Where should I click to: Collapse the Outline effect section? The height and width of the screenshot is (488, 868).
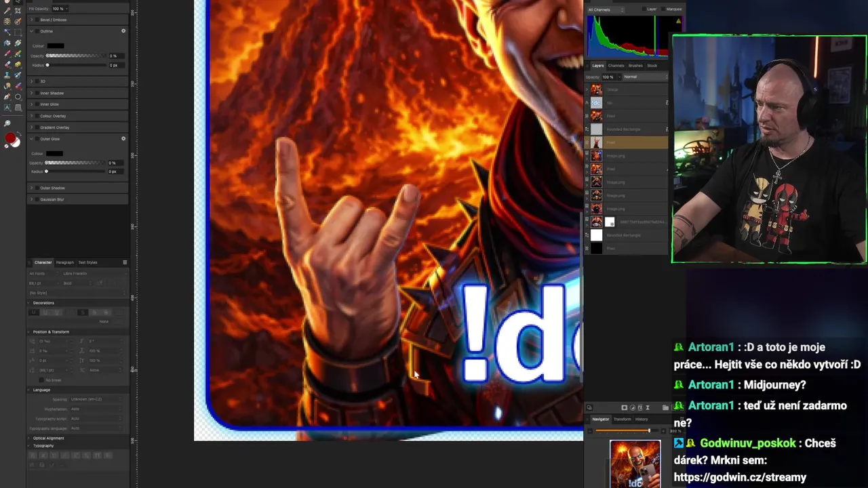pos(31,31)
